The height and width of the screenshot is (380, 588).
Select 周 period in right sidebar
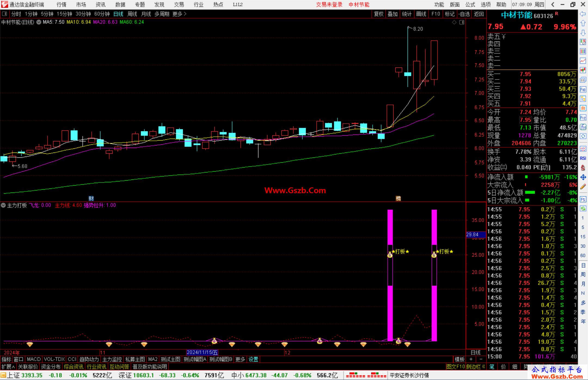[583, 275]
